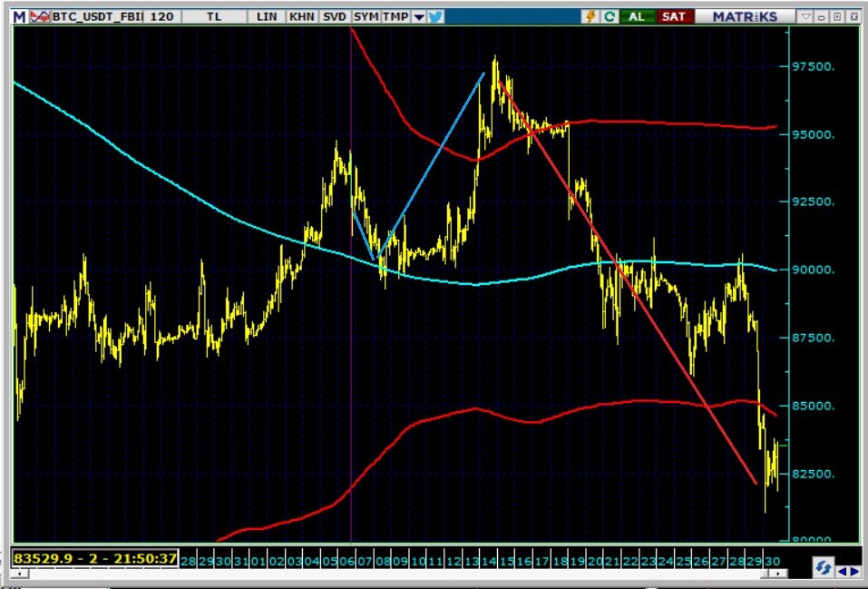This screenshot has height=589, width=868.
Task: Click the lightning bolt quick-order icon
Action: pyautogui.click(x=592, y=16)
